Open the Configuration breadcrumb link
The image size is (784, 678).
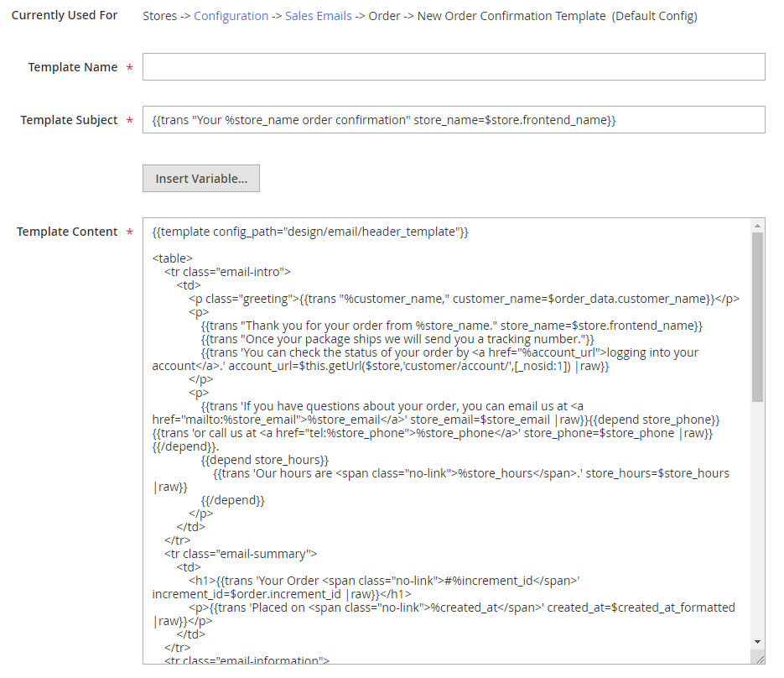pos(231,16)
